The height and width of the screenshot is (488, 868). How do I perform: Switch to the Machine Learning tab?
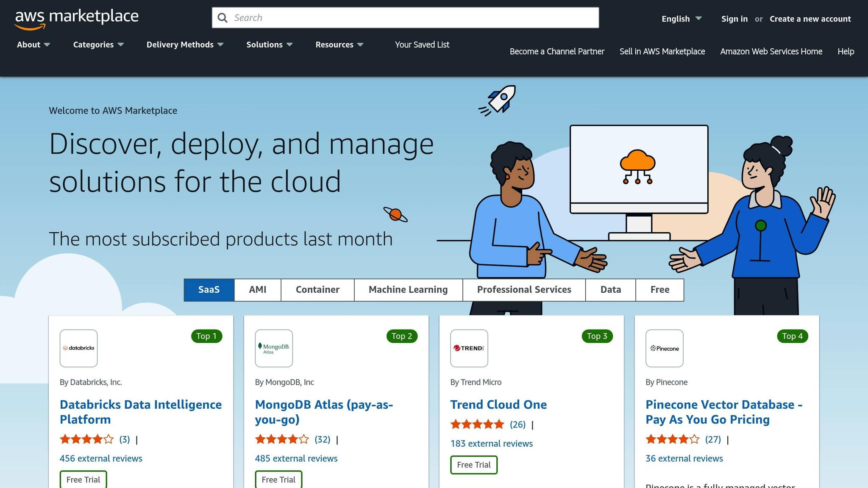tap(408, 290)
